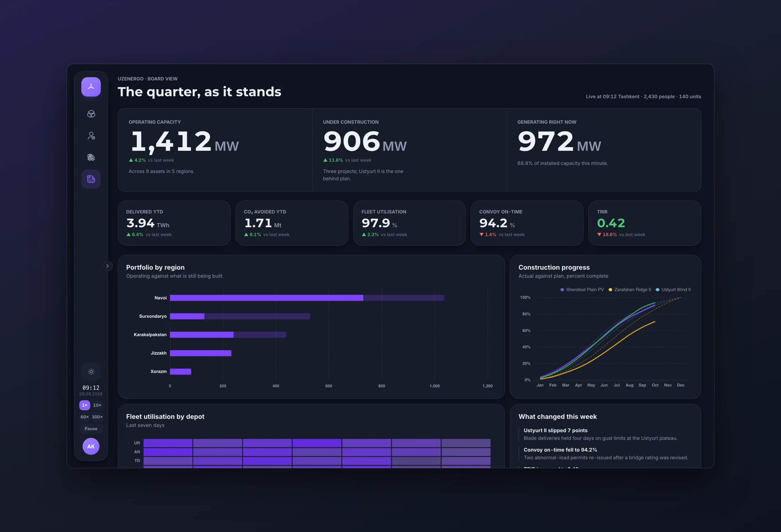The width and height of the screenshot is (781, 532).
Task: Click the 'Portfolio by region' heading
Action: pos(155,267)
